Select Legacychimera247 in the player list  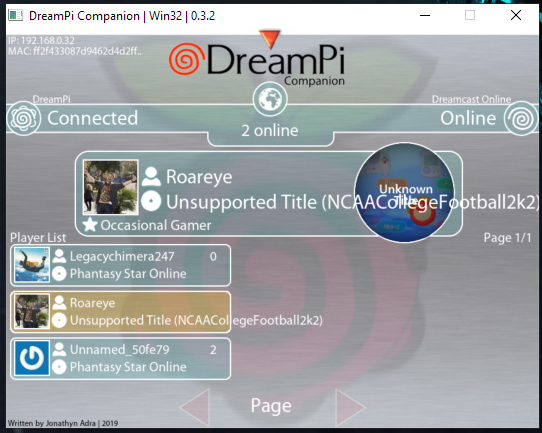[x=121, y=265]
